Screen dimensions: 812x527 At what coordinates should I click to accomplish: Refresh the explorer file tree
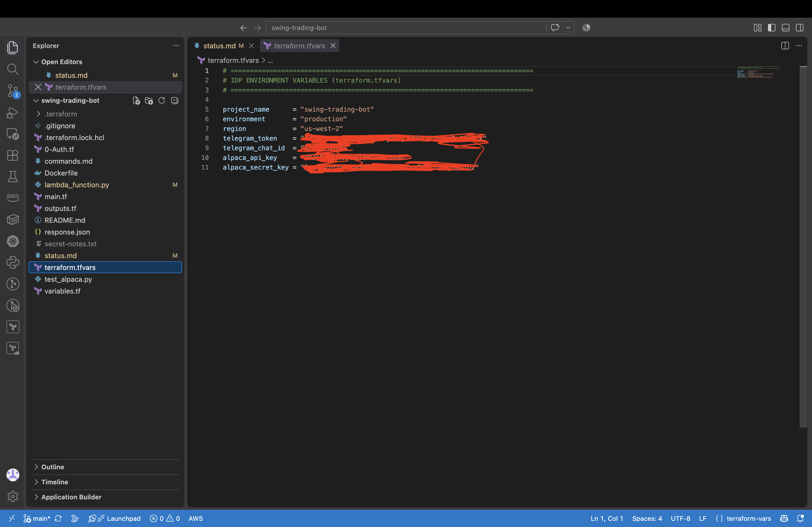162,101
